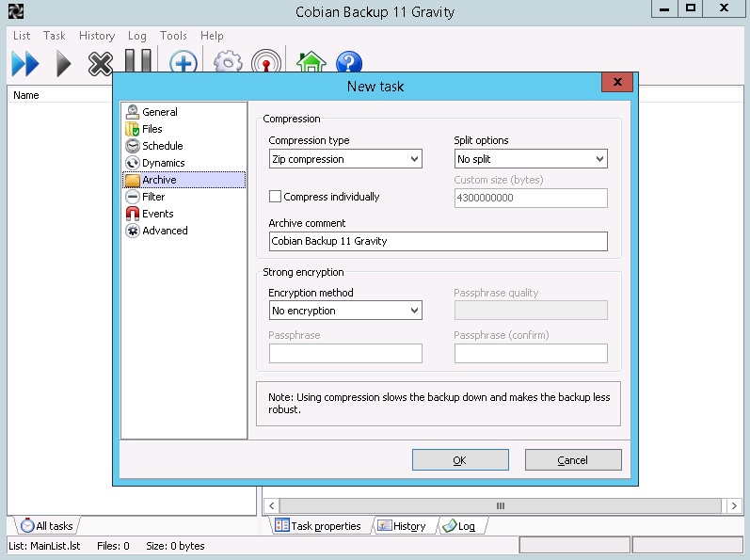Screen dimensions: 750x560
Task: Run all tasks with double-arrow icon
Action: (25, 64)
